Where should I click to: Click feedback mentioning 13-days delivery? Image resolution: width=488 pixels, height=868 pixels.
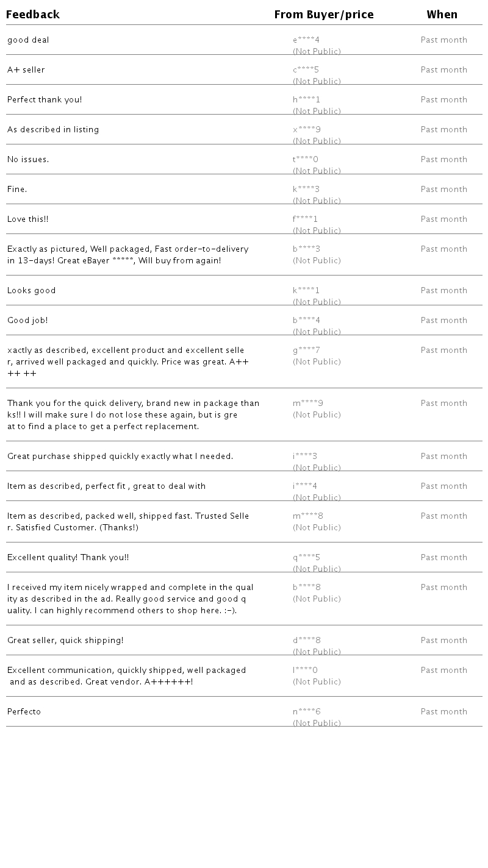tap(128, 255)
